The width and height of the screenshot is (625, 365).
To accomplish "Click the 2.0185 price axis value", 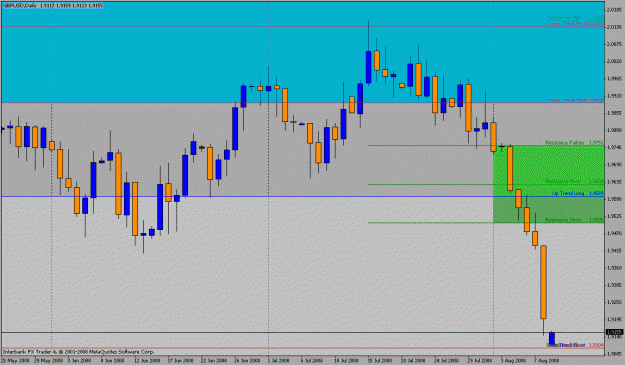I will (615, 10).
